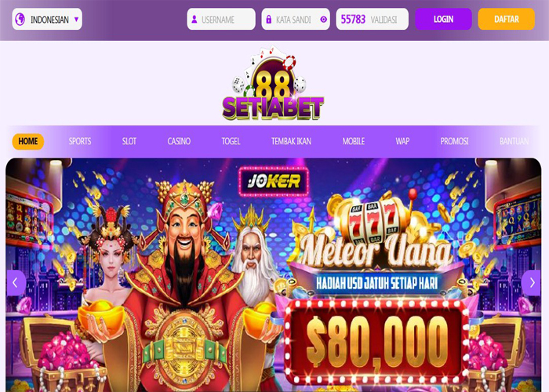Open the Sports menu item
Viewport: 549px width, 392px height.
pos(80,141)
